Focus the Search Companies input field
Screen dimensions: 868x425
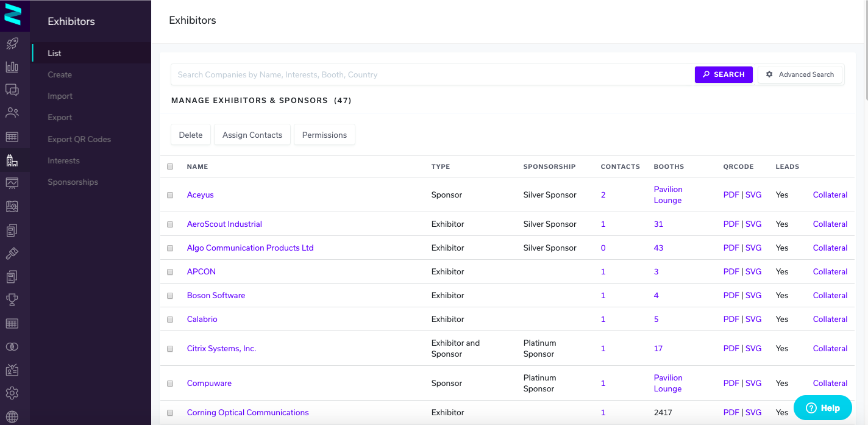(433, 74)
